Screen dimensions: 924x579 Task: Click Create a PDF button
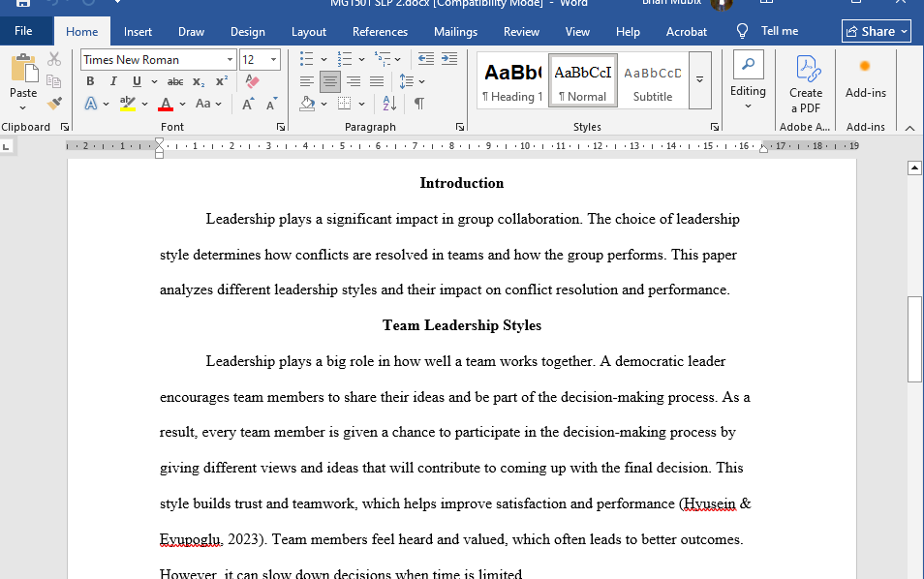(806, 83)
